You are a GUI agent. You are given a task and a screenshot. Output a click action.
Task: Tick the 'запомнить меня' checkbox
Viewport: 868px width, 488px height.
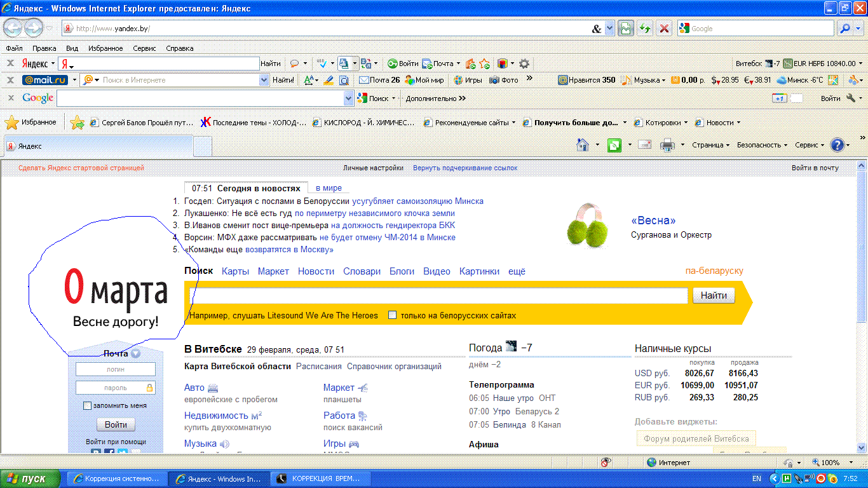pos(88,405)
